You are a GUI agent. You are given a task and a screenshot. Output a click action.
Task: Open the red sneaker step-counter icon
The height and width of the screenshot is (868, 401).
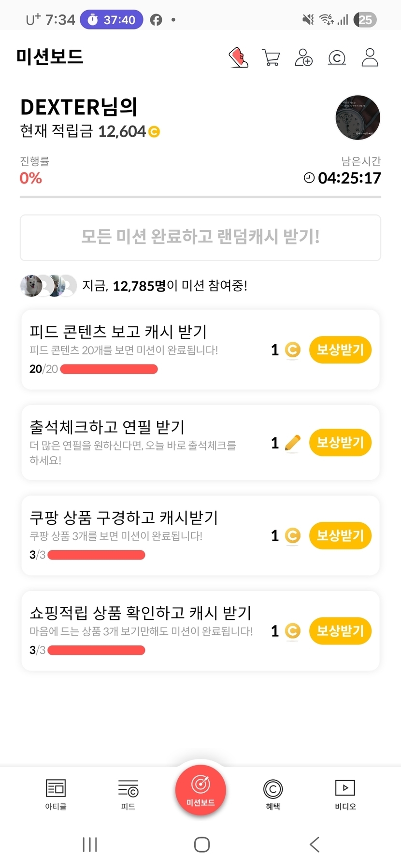[x=238, y=57]
